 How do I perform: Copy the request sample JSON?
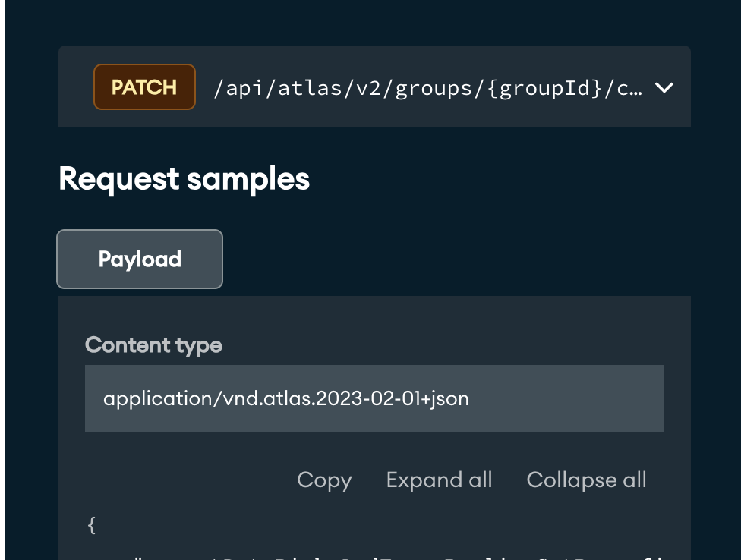[324, 480]
